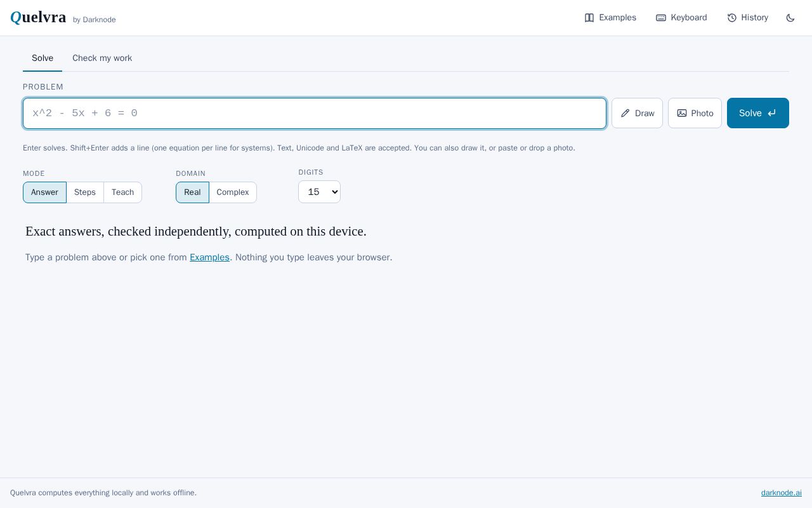Screen dimensions: 812x508
Task: Open the Draw input button
Action: click(x=637, y=113)
